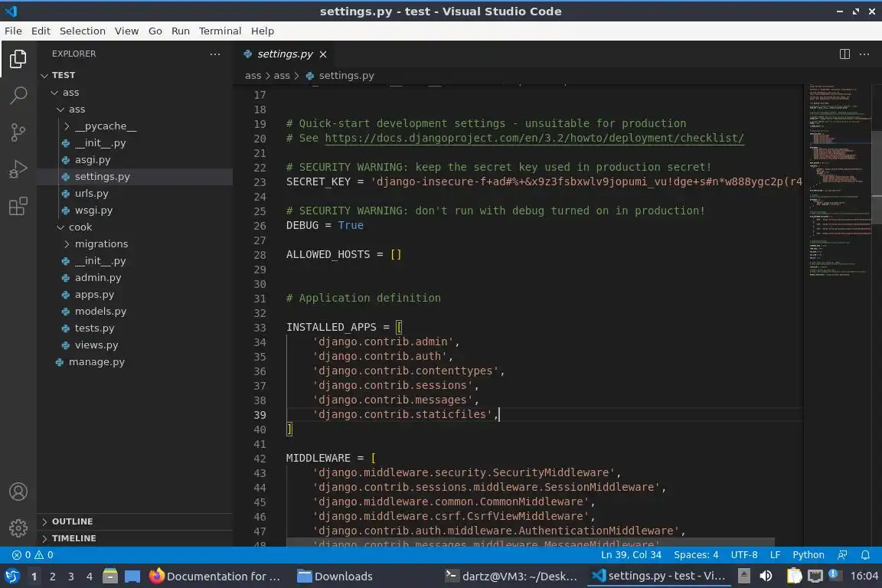Close the settings.py editor tab
Viewport: 882px width, 588px height.
pos(323,54)
